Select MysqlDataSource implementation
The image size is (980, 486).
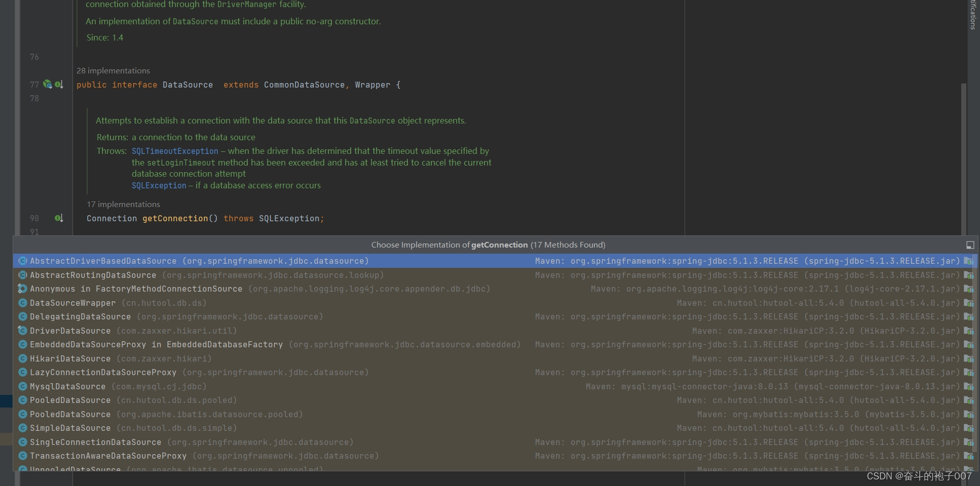click(x=495, y=386)
